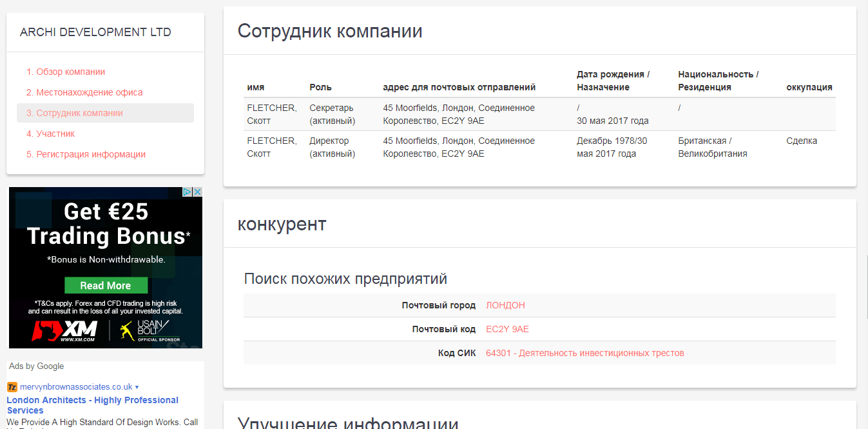Viewport: 868px width, 429px height.
Task: Click the XM logo in the banner ad
Action: pyautogui.click(x=64, y=329)
